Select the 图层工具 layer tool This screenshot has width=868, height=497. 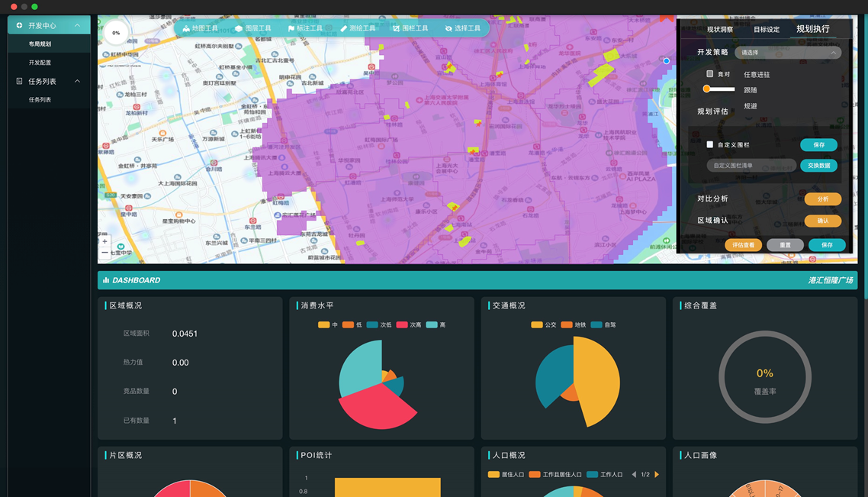(x=252, y=28)
